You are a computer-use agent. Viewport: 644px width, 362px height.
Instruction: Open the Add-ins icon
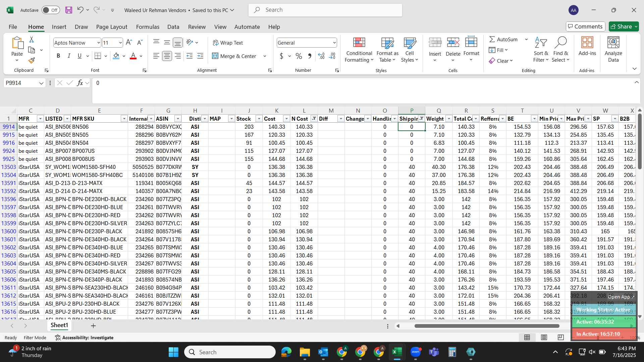pos(587,42)
